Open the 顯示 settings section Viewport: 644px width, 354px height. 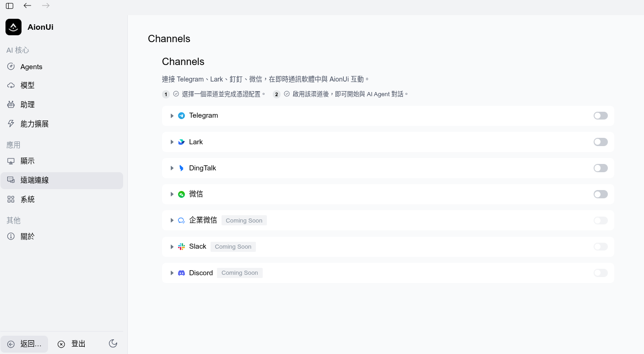point(62,161)
